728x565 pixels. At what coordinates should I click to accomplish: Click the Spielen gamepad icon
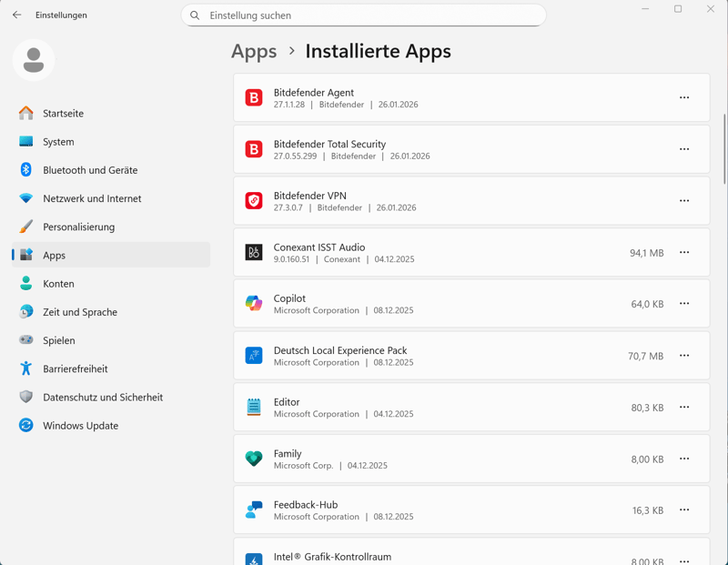(x=26, y=340)
